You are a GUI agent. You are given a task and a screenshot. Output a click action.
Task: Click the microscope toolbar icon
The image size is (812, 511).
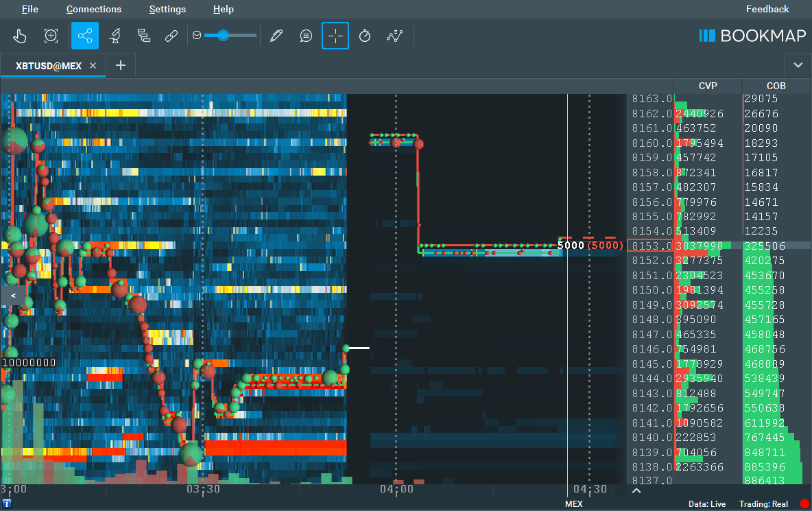click(x=115, y=36)
